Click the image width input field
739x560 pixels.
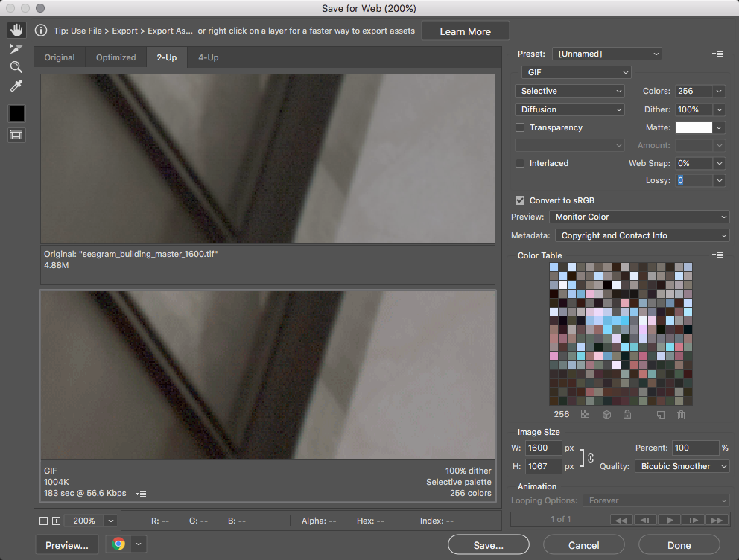544,448
